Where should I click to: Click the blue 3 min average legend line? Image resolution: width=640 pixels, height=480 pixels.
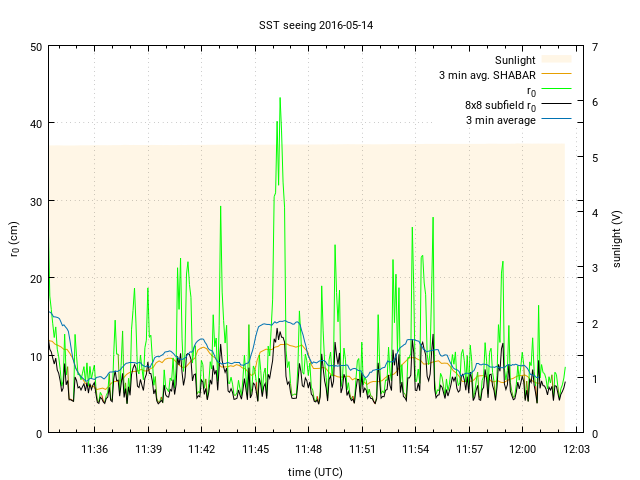point(555,120)
